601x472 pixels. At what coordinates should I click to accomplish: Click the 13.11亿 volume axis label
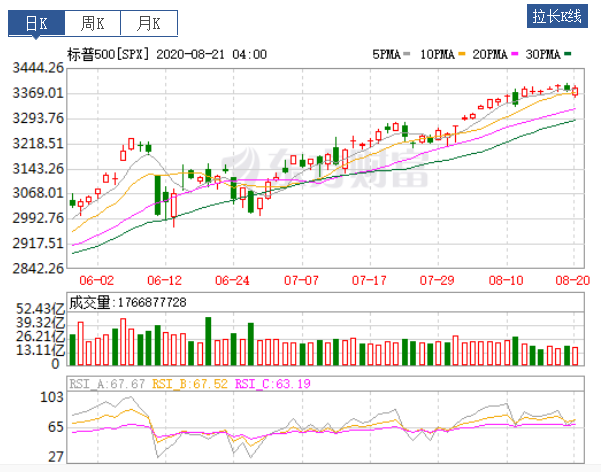[41, 350]
